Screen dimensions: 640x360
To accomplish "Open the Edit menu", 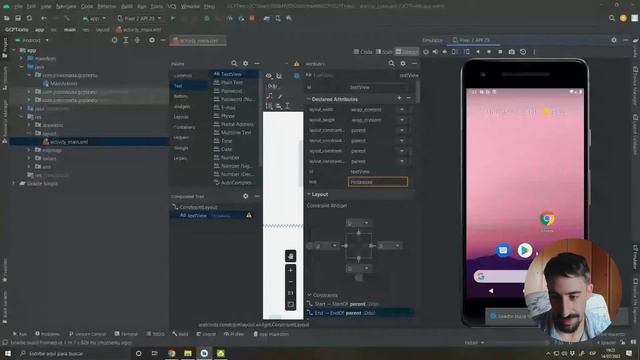I will [x=31, y=7].
